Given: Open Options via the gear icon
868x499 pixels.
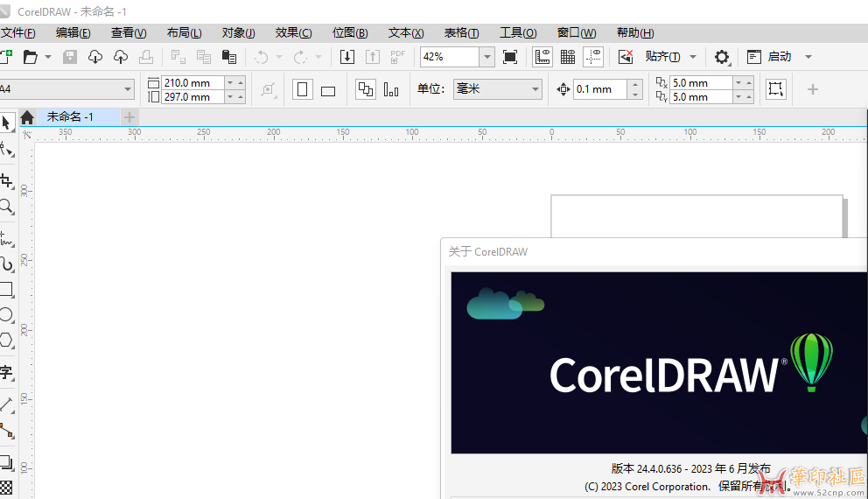Looking at the screenshot, I should [x=722, y=57].
